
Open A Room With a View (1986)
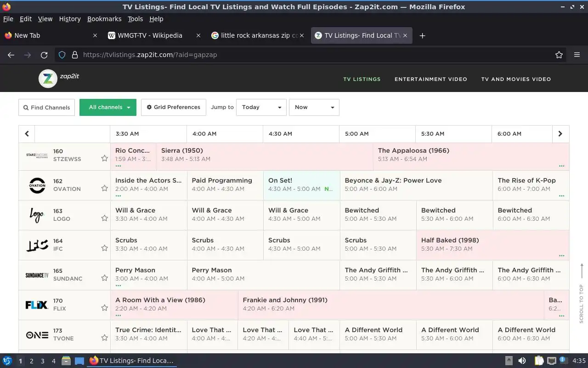pyautogui.click(x=174, y=306)
